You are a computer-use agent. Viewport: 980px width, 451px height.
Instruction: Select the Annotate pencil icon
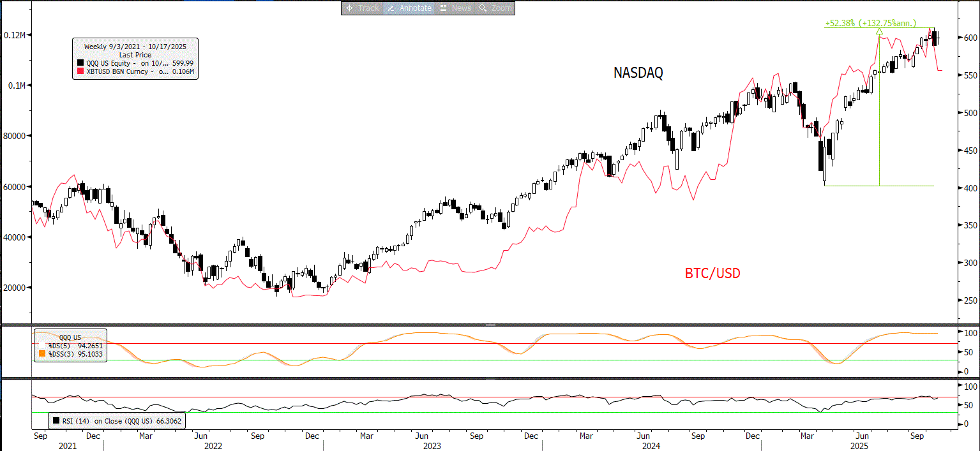pyautogui.click(x=390, y=8)
